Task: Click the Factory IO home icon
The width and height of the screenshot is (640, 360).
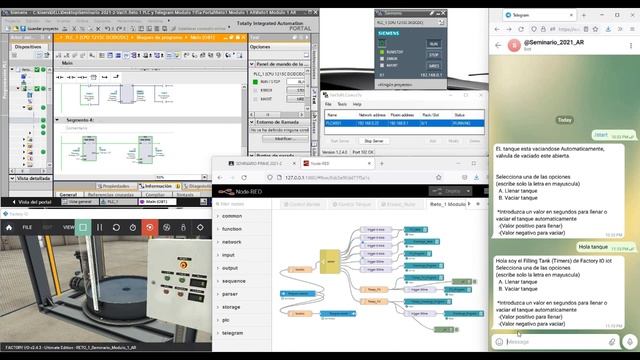Action: (9, 227)
